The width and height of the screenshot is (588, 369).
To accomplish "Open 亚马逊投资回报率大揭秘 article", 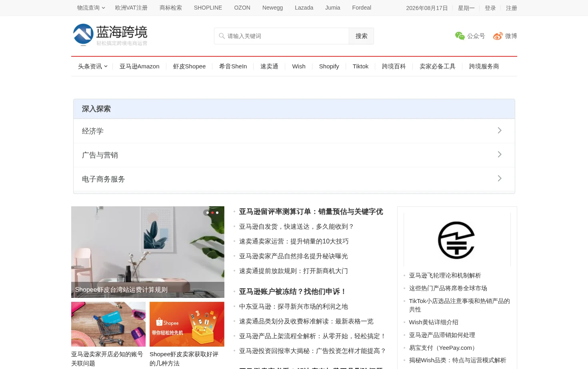I will pyautogui.click(x=312, y=351).
